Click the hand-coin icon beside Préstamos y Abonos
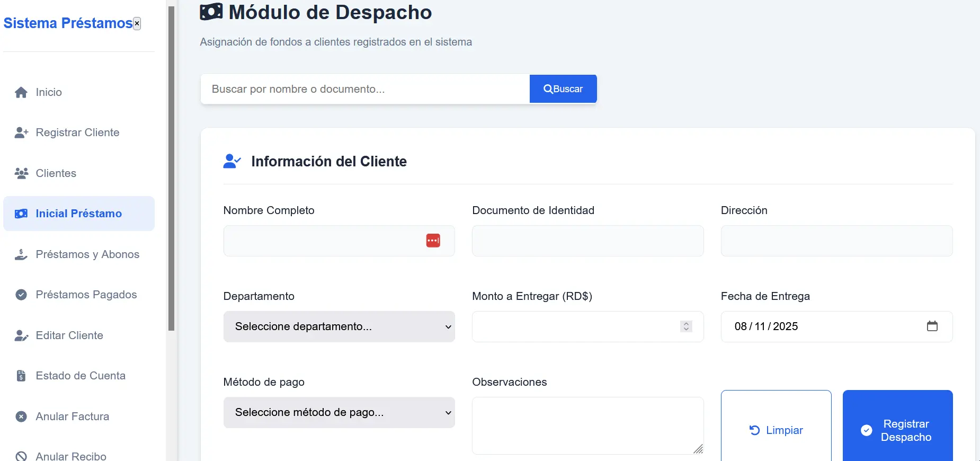980x461 pixels. (21, 254)
